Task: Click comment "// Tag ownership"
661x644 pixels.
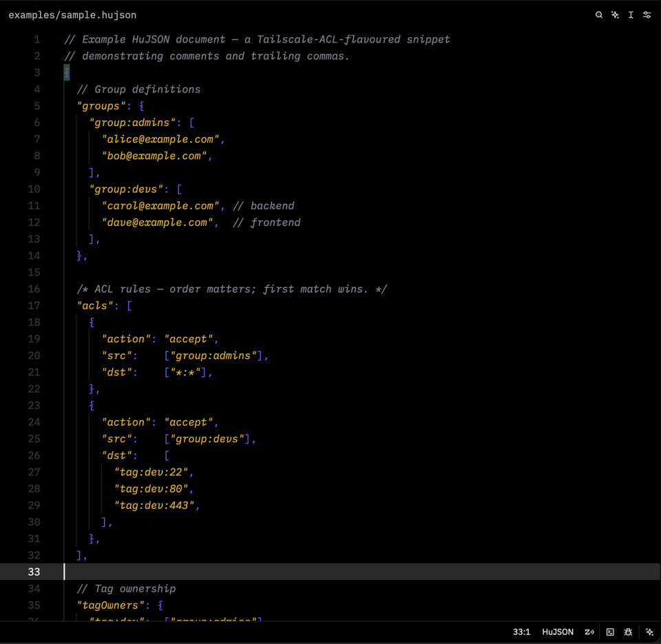Action: click(126, 589)
